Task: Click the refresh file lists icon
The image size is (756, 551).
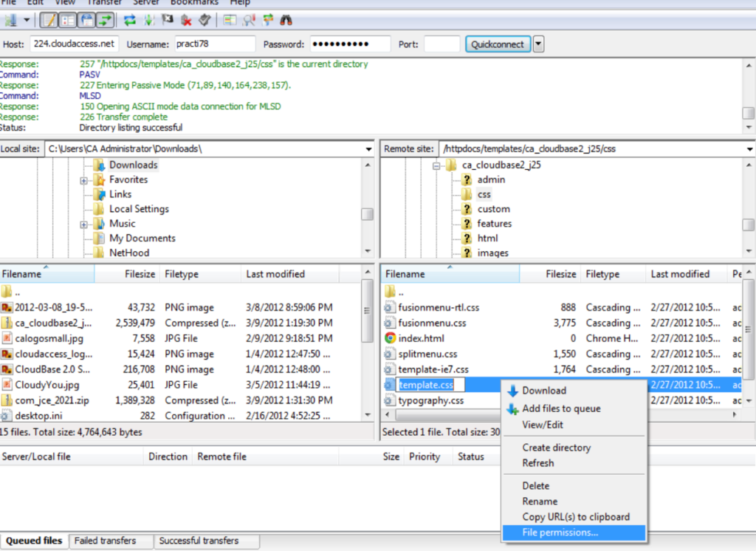Action: tap(130, 20)
